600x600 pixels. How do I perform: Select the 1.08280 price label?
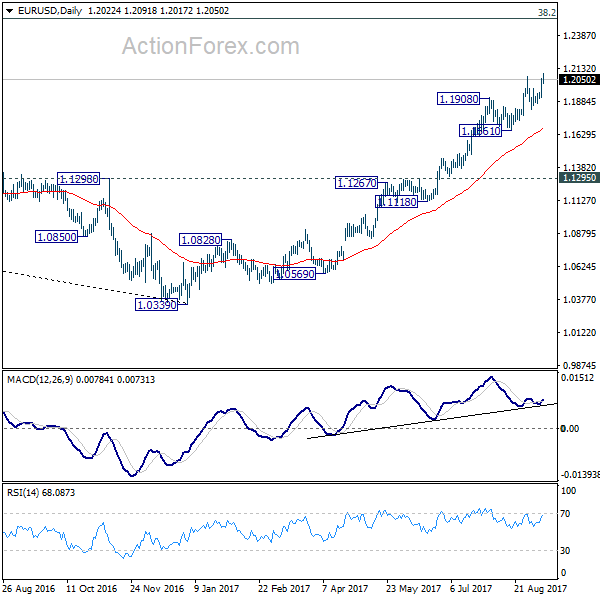coord(200,240)
